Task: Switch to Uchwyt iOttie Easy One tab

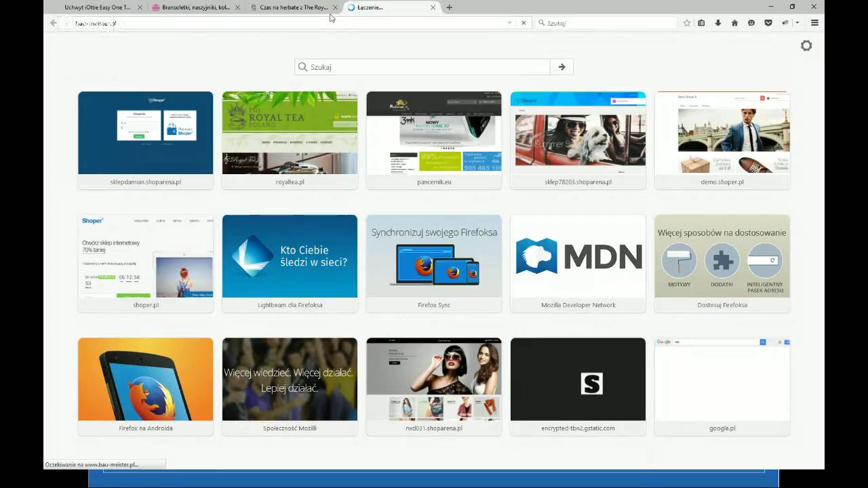Action: [97, 7]
